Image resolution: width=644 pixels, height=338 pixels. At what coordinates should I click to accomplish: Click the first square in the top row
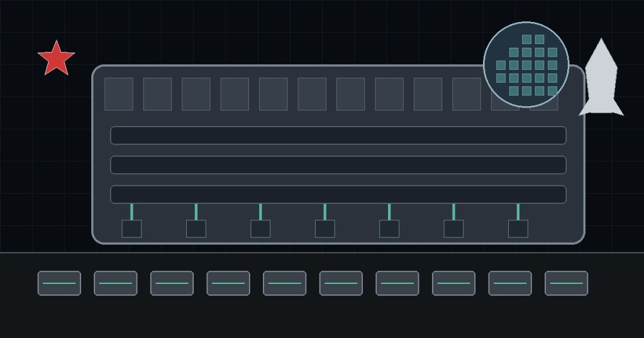pos(119,94)
